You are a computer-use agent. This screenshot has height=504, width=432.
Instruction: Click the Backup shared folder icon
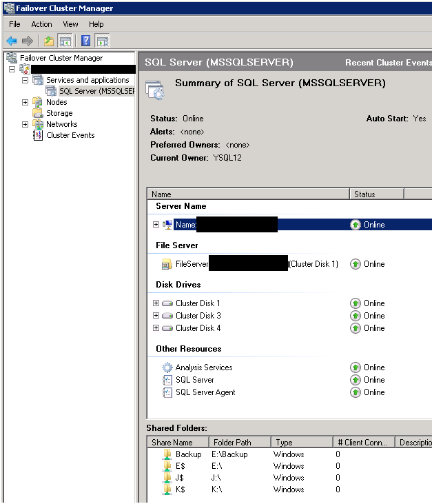click(x=167, y=454)
